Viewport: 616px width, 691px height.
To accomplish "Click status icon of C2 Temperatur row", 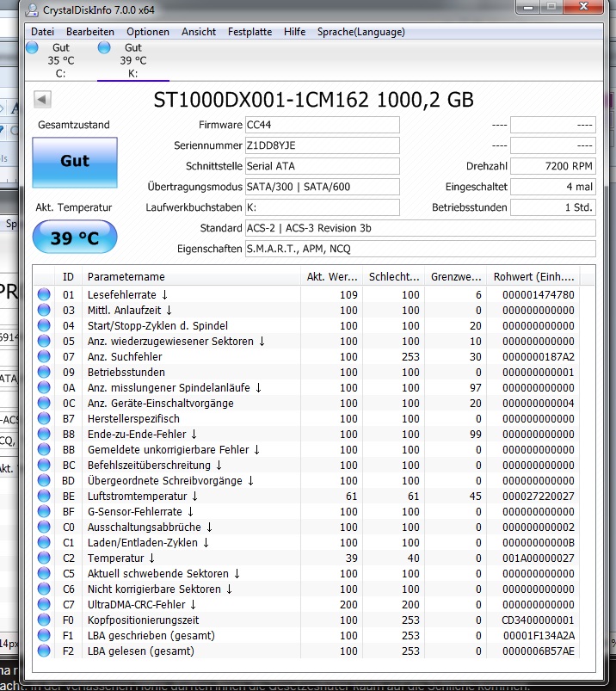I will click(x=44, y=558).
